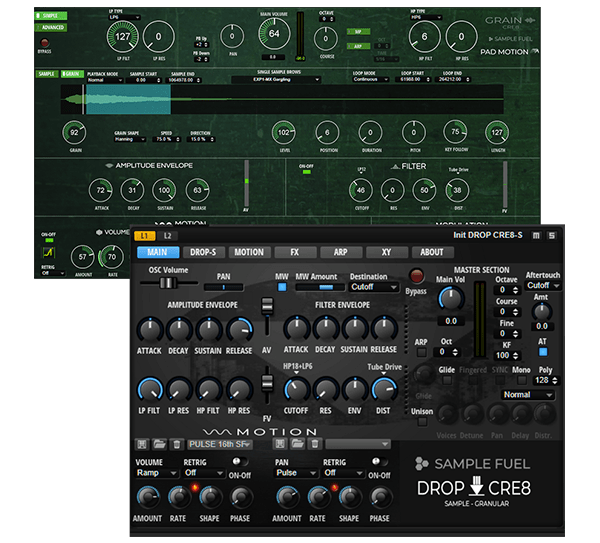Select layer L1 button
600x543 pixels.
pos(144,236)
